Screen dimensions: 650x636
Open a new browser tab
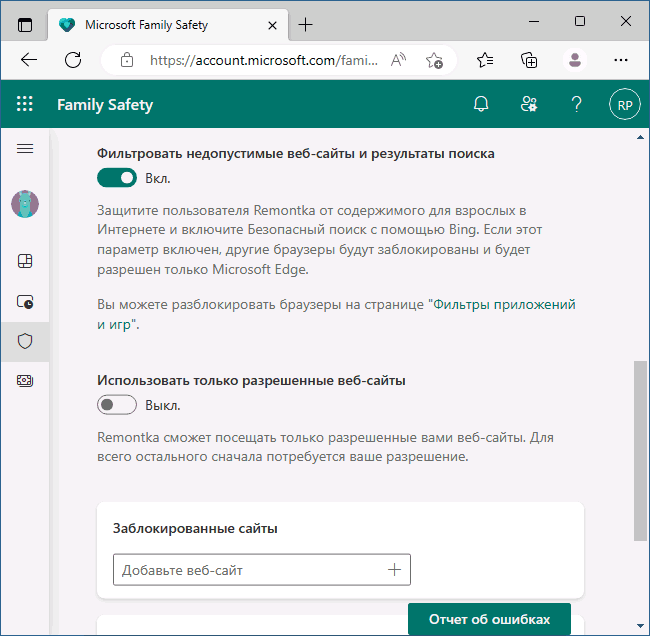(306, 25)
